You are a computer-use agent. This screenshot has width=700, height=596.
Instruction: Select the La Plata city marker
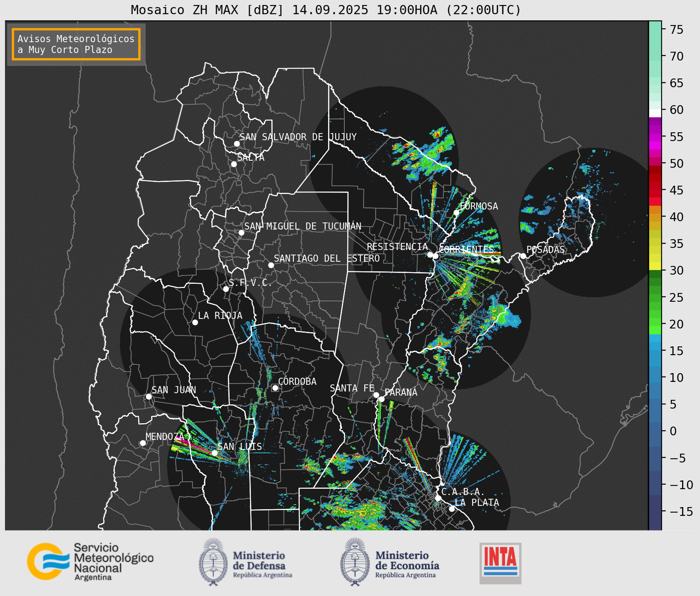coord(452,508)
